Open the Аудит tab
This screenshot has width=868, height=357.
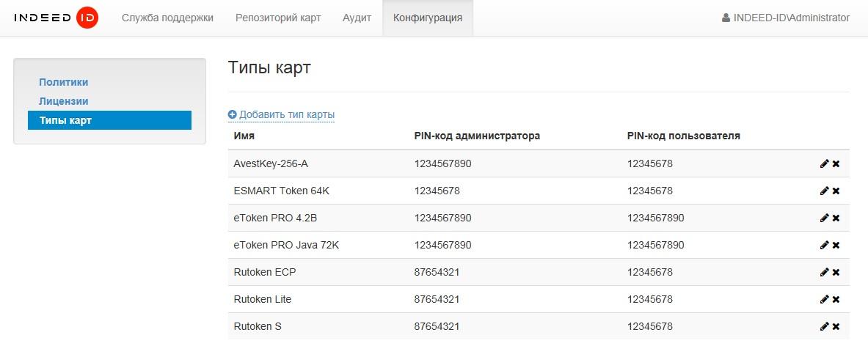click(x=357, y=18)
